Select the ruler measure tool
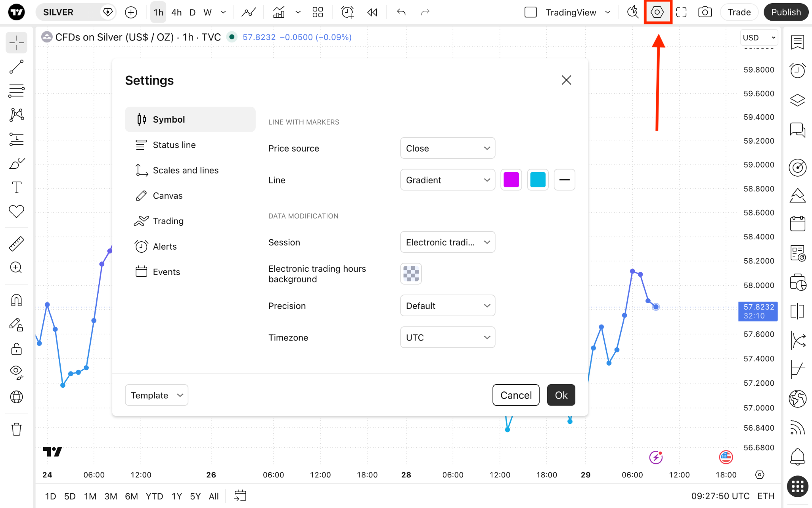Viewport: 812px width, 508px height. 16,244
